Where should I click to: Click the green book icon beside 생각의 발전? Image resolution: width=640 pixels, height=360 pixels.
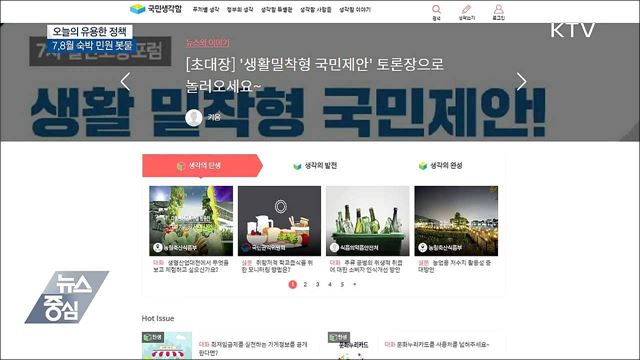pyautogui.click(x=297, y=166)
